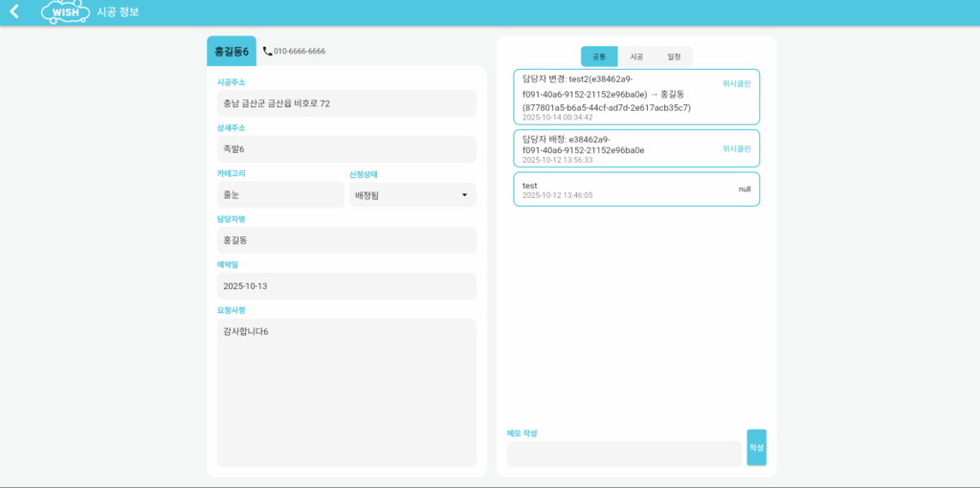Select the 일정 tab
The height and width of the screenshot is (488, 980).
pos(674,56)
